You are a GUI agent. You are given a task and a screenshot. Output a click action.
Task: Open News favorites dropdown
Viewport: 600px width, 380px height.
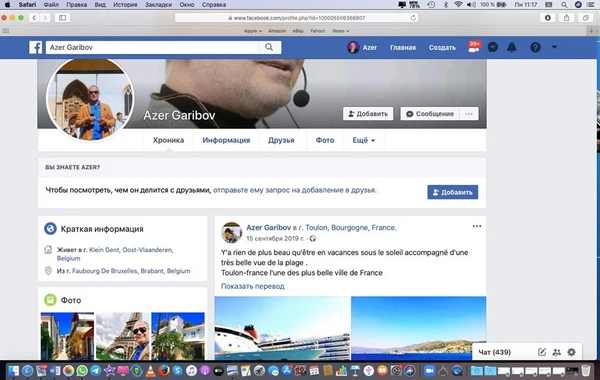(341, 31)
